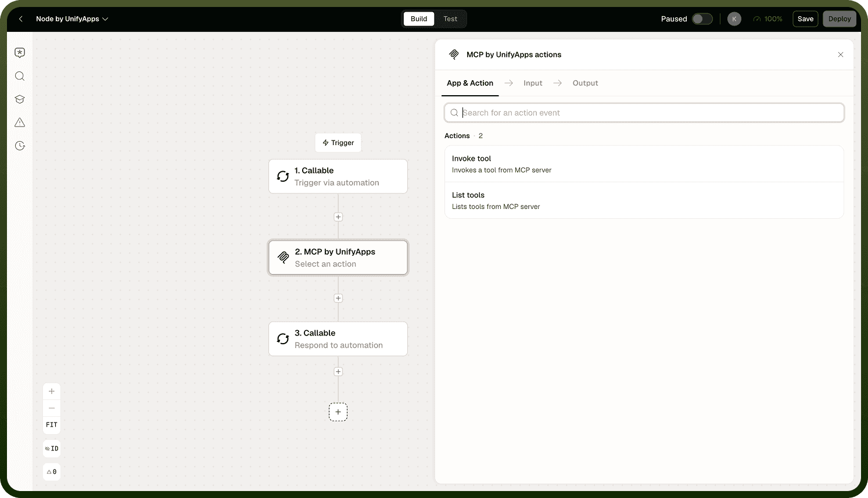Go to the Output step tab
The height and width of the screenshot is (498, 868).
pyautogui.click(x=585, y=83)
